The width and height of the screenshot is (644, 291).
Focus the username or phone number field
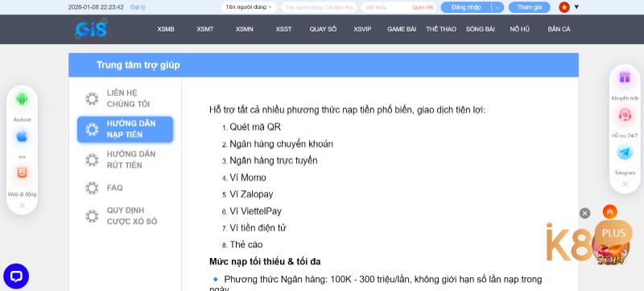tap(319, 7)
